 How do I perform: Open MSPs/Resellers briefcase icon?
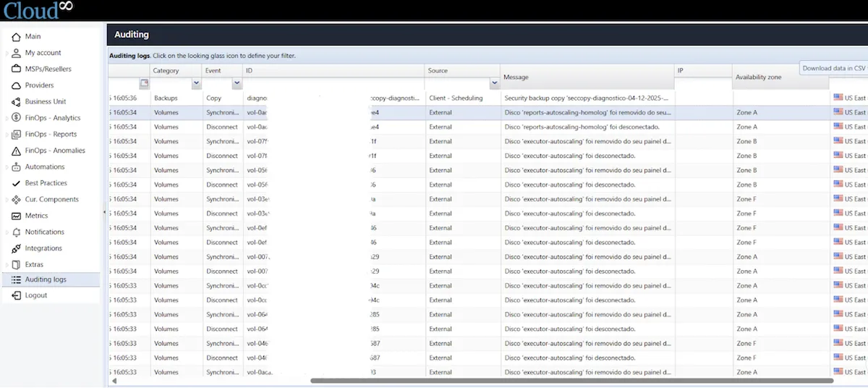pos(17,69)
